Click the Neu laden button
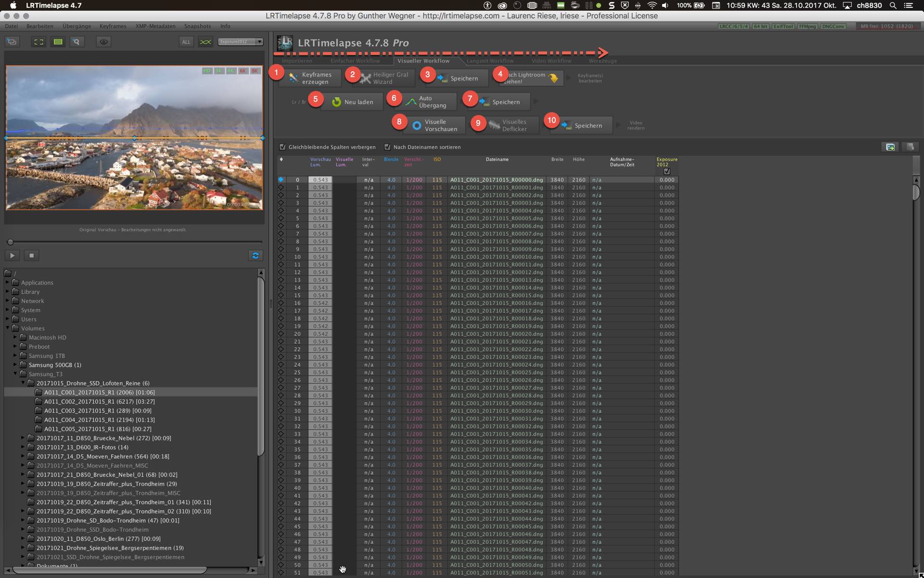 (x=353, y=102)
